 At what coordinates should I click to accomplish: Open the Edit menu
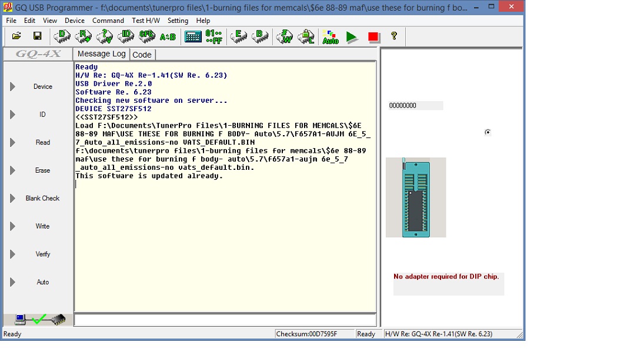(x=29, y=21)
